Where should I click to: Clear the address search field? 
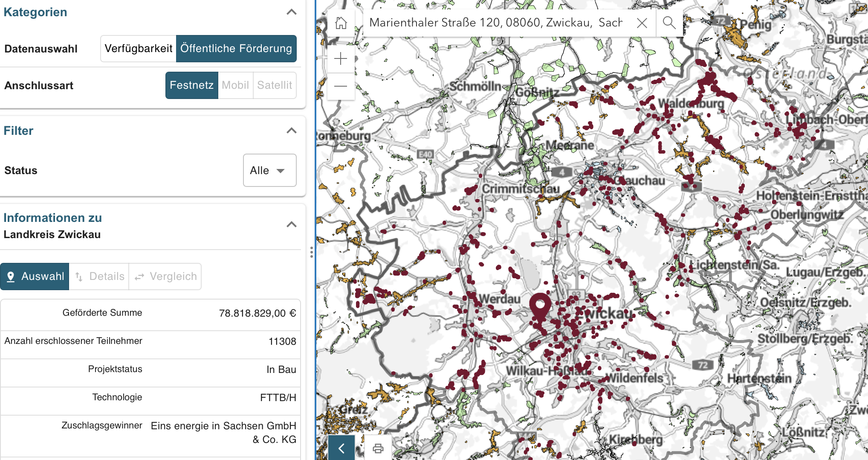[x=642, y=23]
